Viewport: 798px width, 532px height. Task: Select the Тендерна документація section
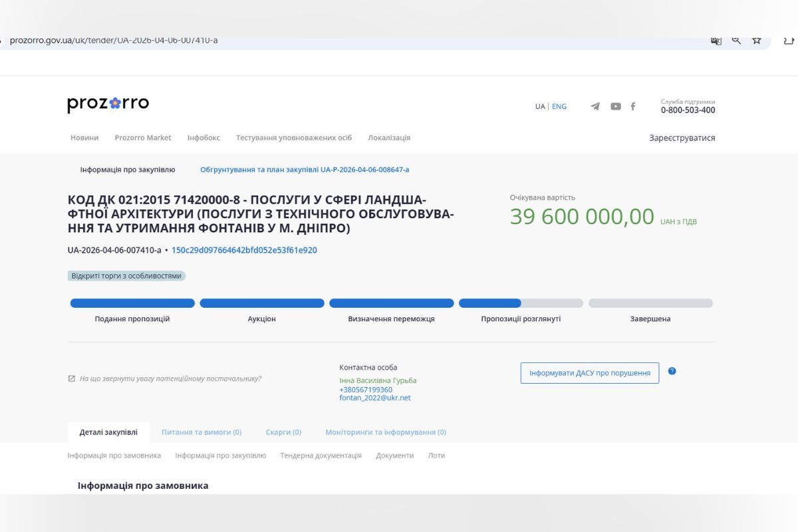click(x=320, y=456)
